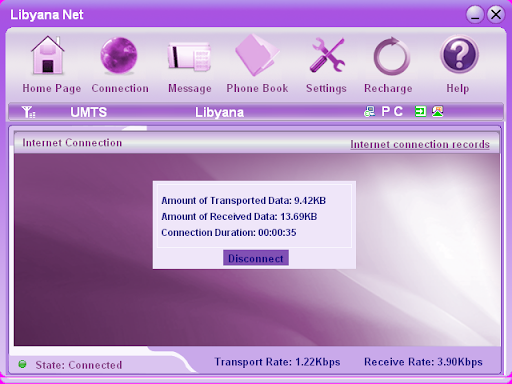
Task: Open the Connection globe icon
Action: coord(119,55)
